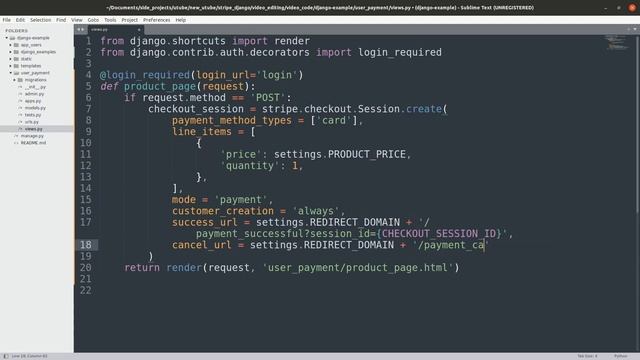Open apps.py in the sidebar
The image size is (640, 360).
33,101
